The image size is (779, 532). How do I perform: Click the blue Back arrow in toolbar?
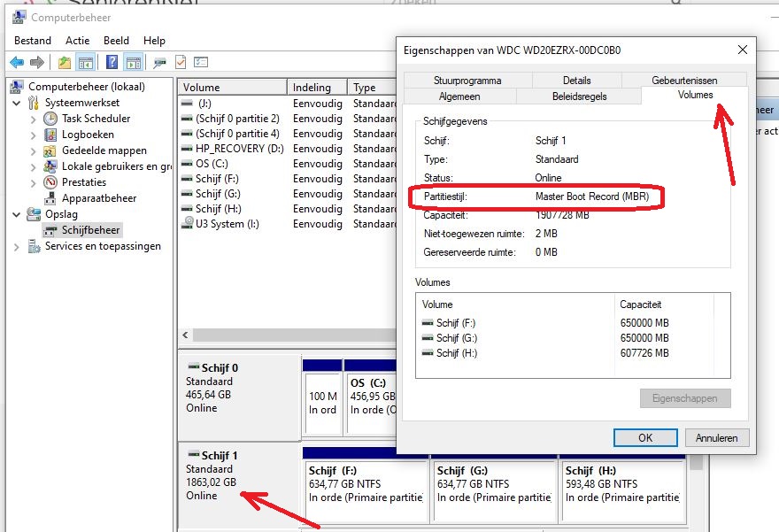pos(17,62)
